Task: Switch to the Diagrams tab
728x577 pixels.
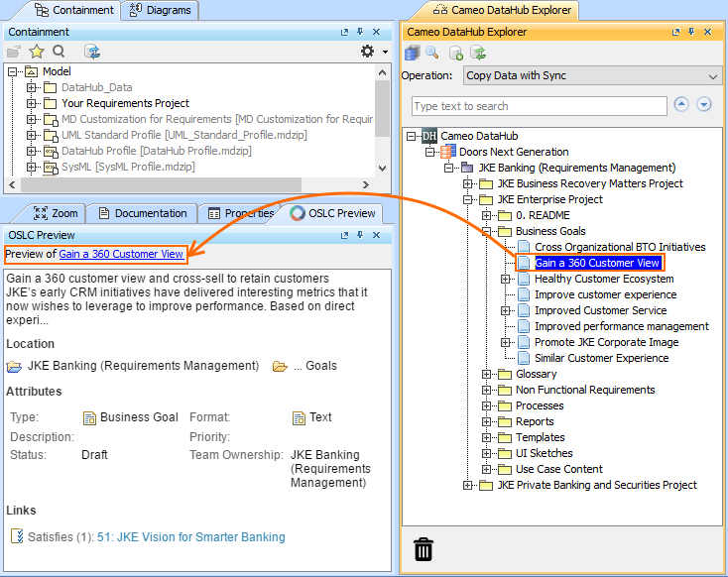Action: (160, 10)
